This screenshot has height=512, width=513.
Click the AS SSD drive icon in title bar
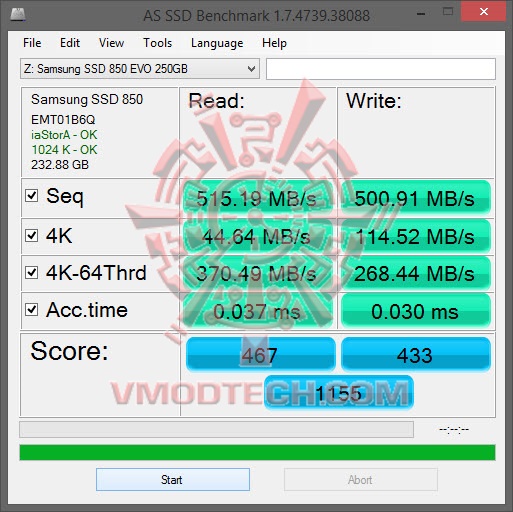(x=18, y=15)
